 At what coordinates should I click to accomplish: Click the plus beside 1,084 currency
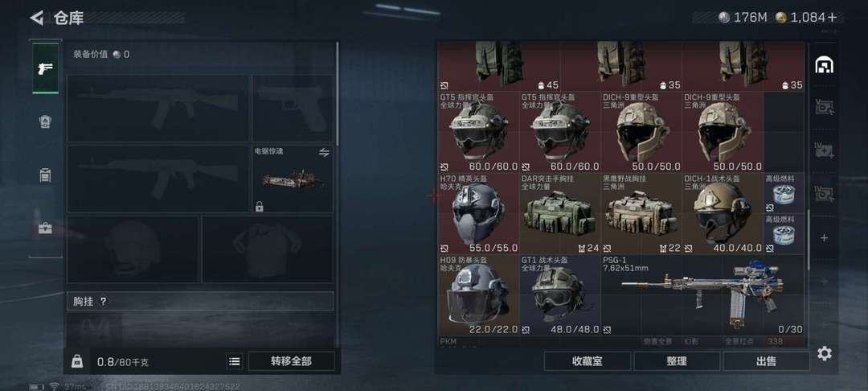(x=832, y=18)
